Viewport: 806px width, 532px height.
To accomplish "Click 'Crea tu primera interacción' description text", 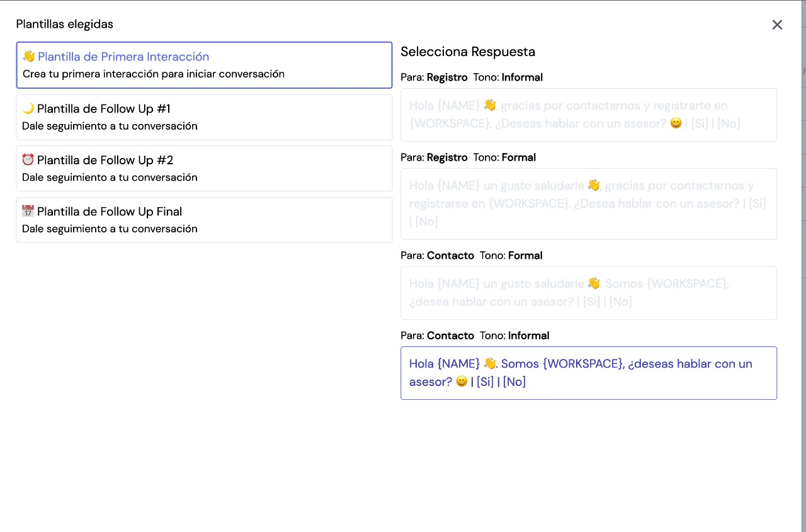I will 154,74.
